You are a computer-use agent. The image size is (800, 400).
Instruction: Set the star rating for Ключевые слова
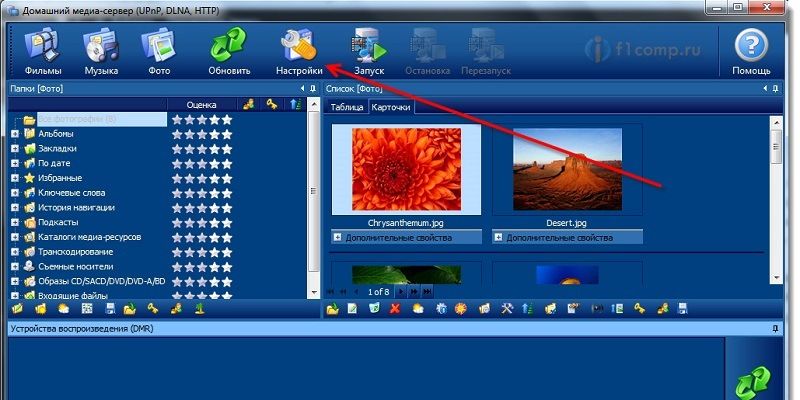(x=202, y=193)
